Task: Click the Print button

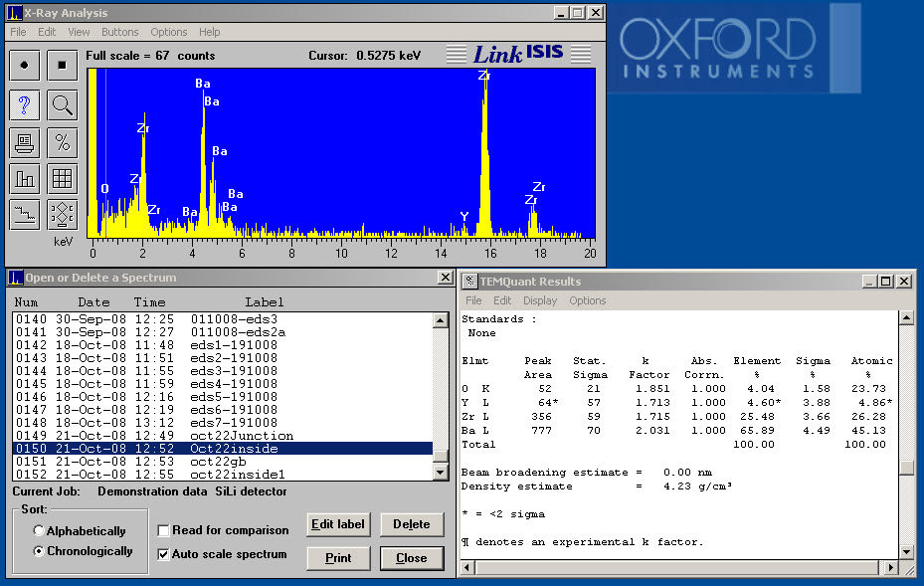Action: (x=338, y=558)
